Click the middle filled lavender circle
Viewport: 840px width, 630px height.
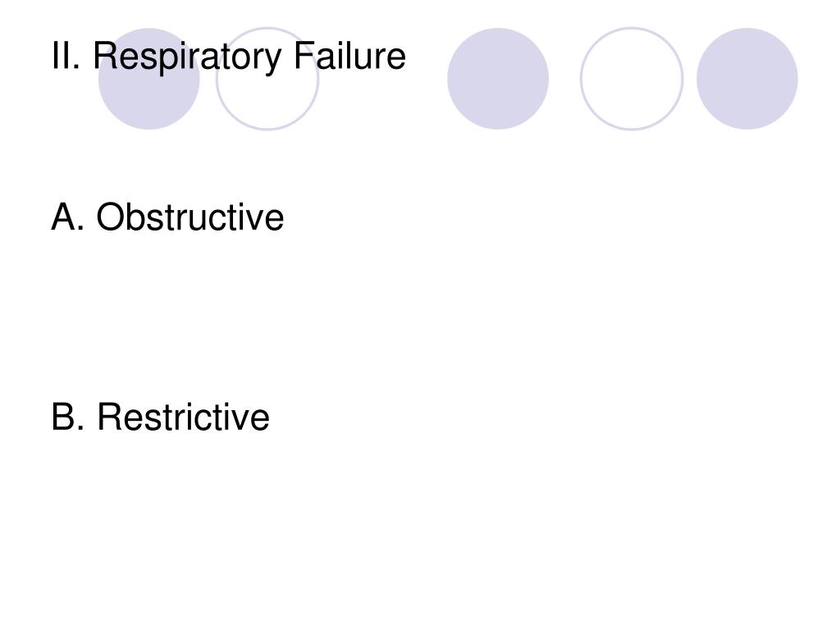[498, 79]
